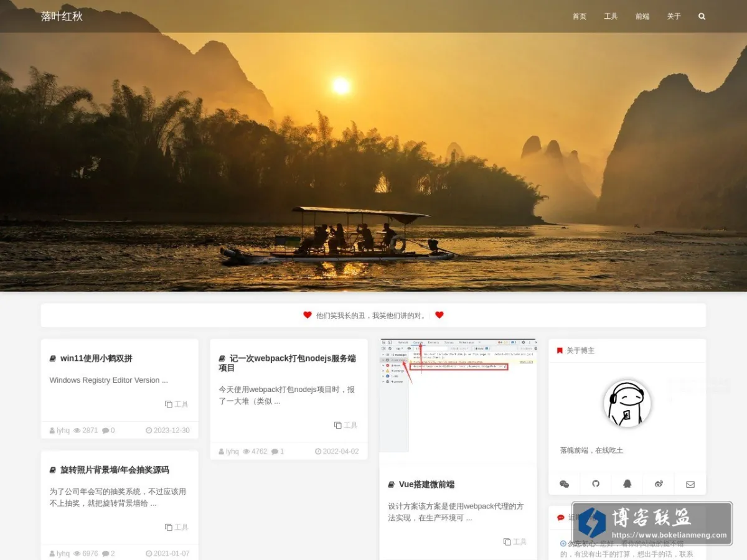Image resolution: width=747 pixels, height=560 pixels.
Task: Open the email envelope icon
Action: (690, 484)
